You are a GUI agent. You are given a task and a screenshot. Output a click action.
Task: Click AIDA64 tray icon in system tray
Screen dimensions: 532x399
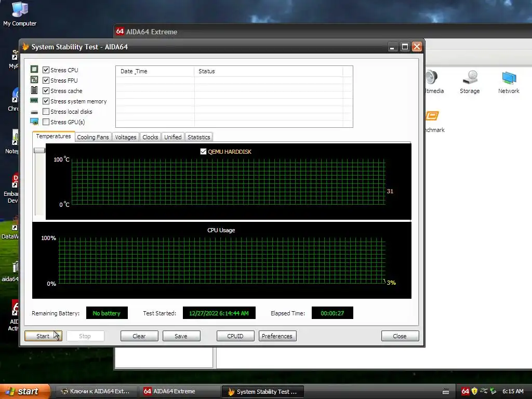click(465, 391)
